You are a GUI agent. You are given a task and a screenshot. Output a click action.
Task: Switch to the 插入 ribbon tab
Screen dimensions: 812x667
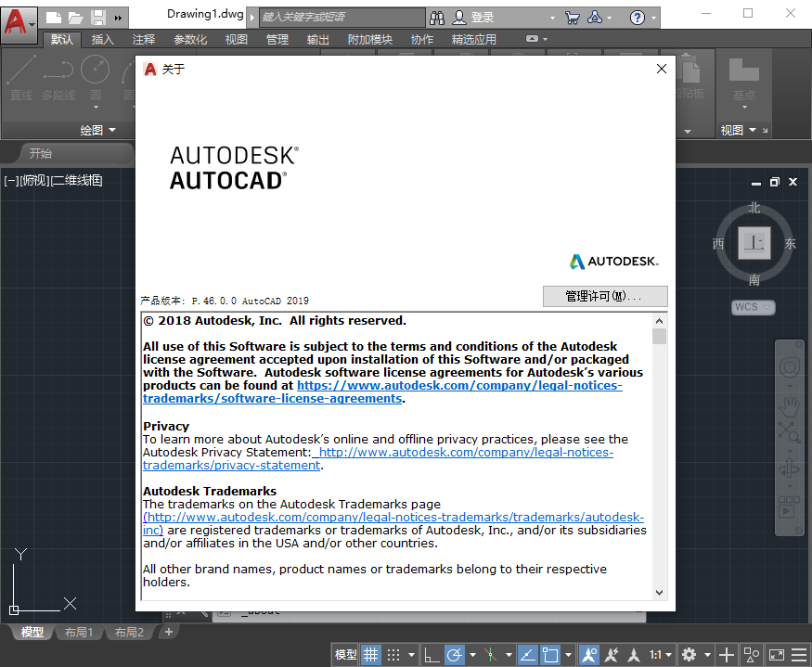[x=102, y=39]
